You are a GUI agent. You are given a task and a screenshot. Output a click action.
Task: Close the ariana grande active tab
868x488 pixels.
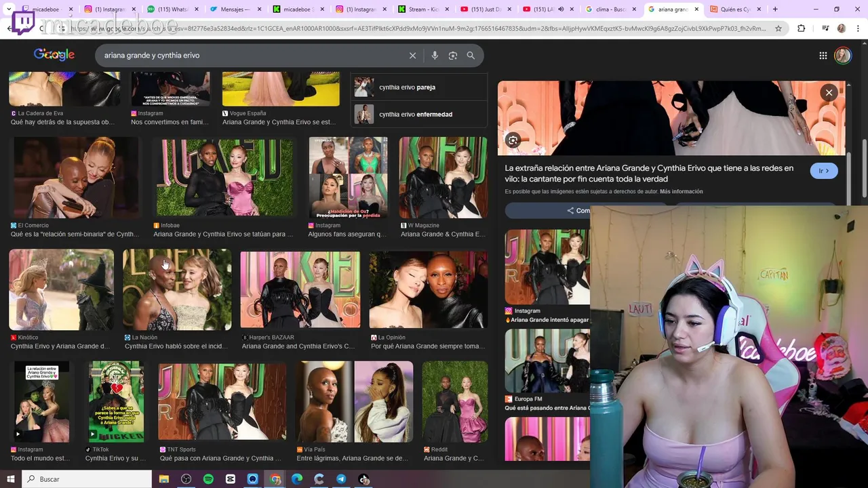click(x=696, y=9)
